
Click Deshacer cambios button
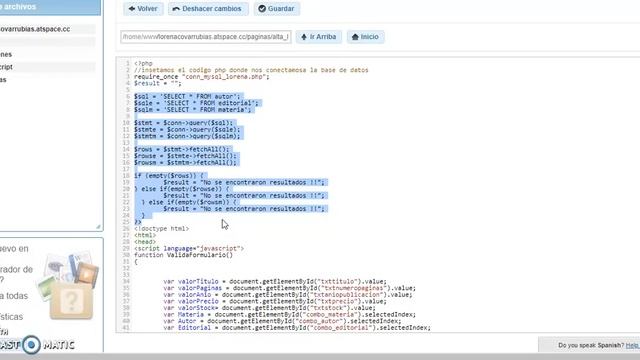[x=208, y=9]
